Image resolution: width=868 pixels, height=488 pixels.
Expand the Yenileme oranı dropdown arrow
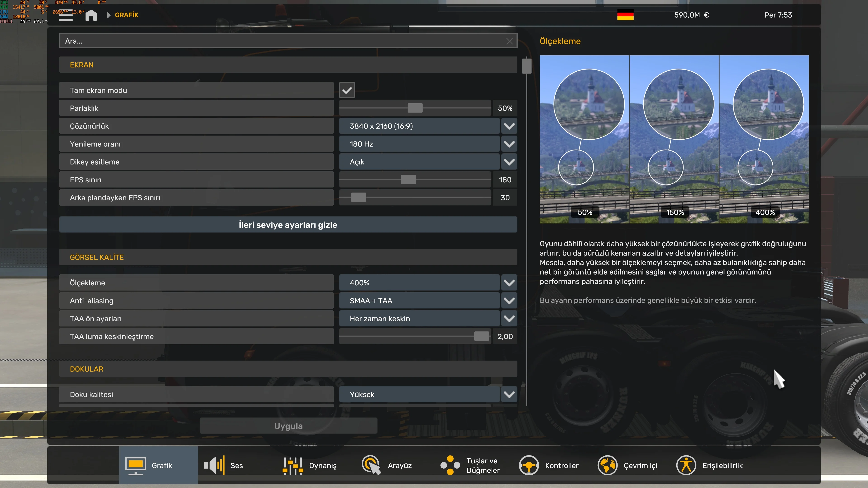(x=509, y=144)
